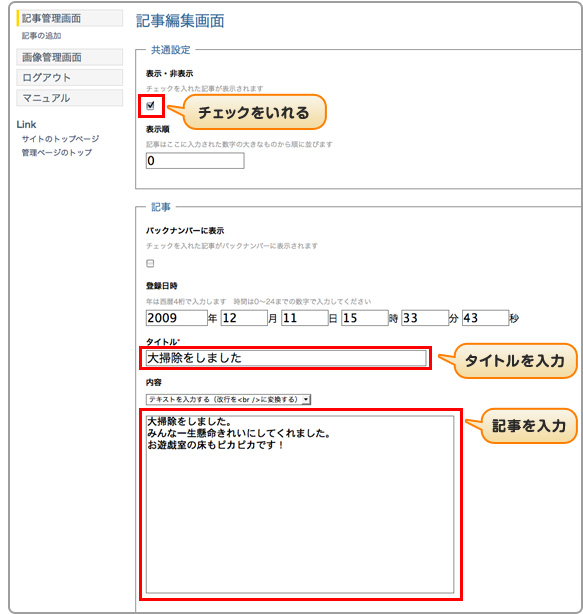The height and width of the screenshot is (614, 583).
Task: Click the minutes field showing 33
Action: point(425,318)
